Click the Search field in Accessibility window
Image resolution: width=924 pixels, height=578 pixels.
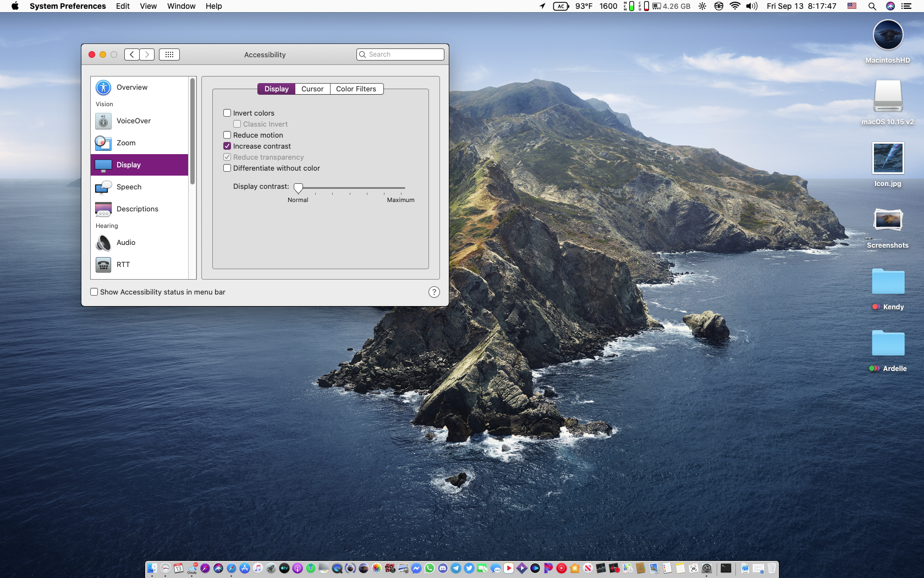pyautogui.click(x=404, y=54)
